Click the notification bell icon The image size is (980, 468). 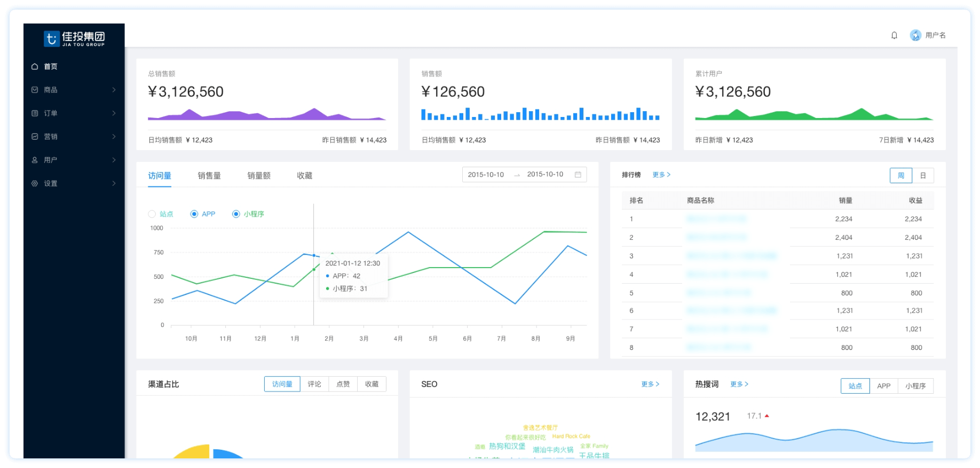(894, 35)
